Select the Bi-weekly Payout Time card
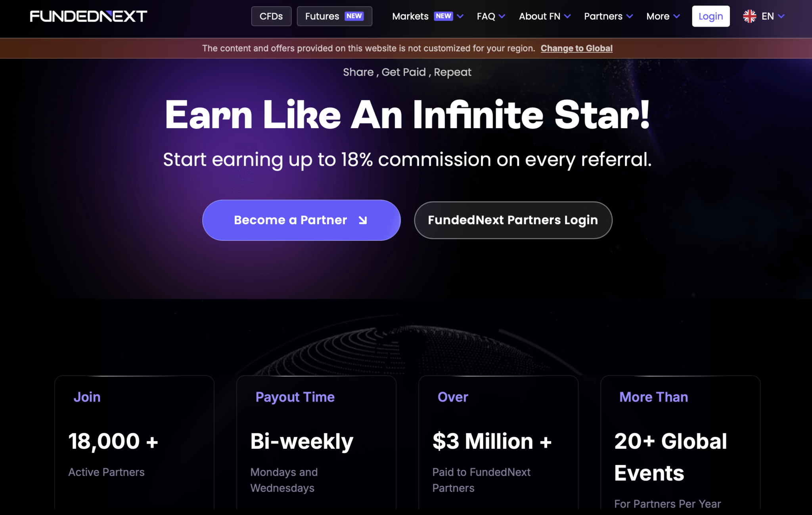 (x=316, y=442)
